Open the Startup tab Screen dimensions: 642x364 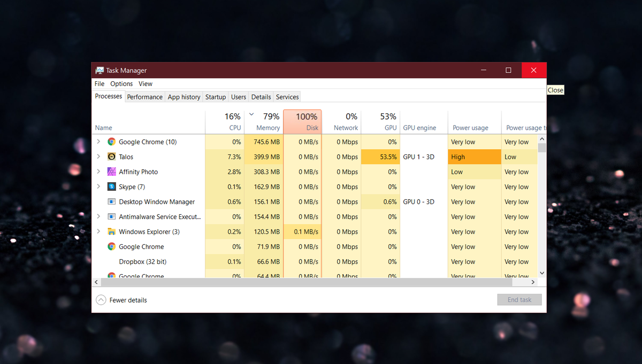(x=215, y=97)
